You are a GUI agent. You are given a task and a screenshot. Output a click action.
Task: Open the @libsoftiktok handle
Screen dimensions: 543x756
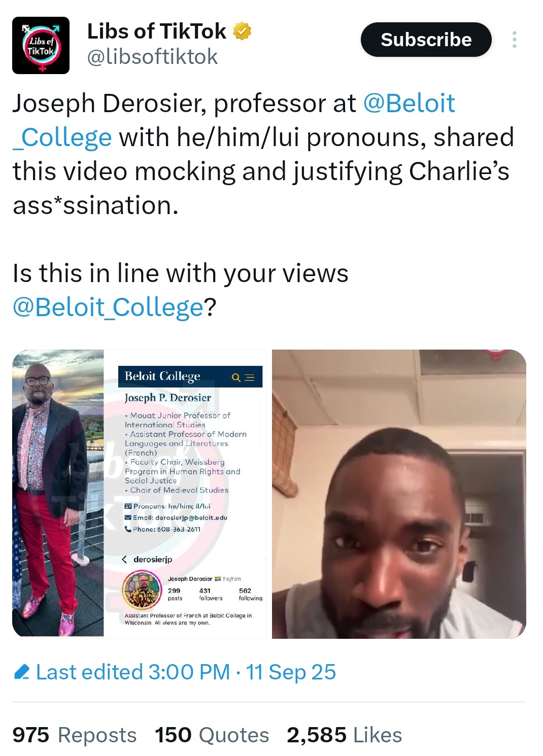point(152,57)
